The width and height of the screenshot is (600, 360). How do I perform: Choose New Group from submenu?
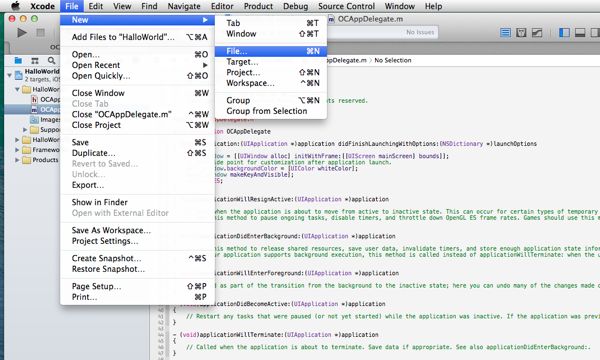[271, 100]
